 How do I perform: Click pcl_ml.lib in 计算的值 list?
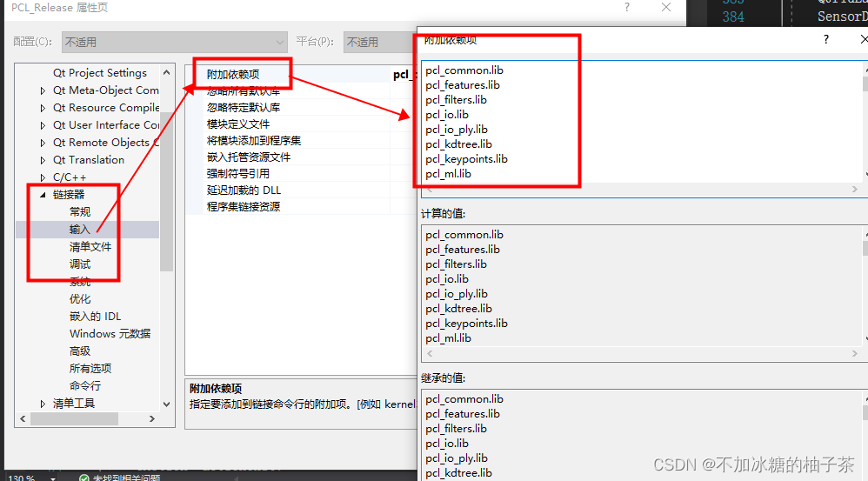coord(449,338)
